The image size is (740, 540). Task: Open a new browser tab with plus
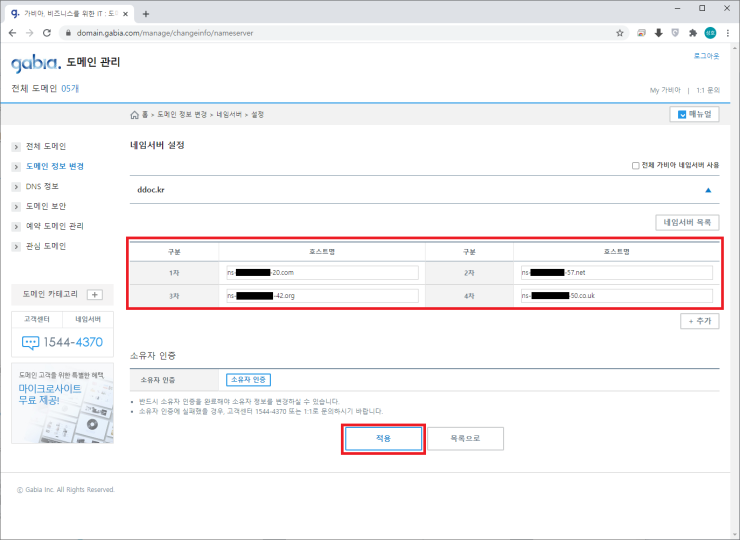pos(146,13)
